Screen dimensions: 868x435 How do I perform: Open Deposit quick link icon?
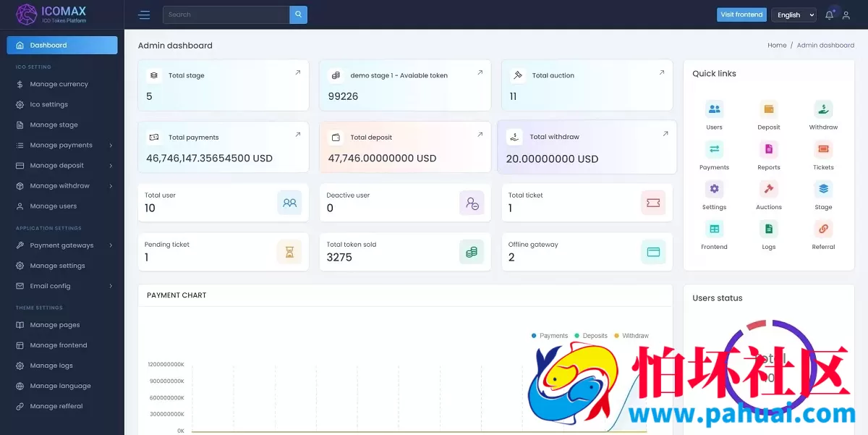pyautogui.click(x=769, y=109)
